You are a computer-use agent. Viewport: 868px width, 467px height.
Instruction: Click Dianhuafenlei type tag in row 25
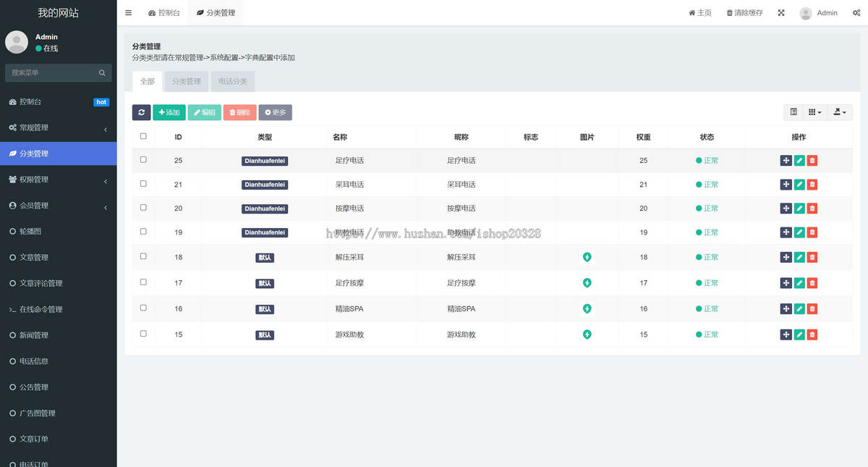click(265, 161)
